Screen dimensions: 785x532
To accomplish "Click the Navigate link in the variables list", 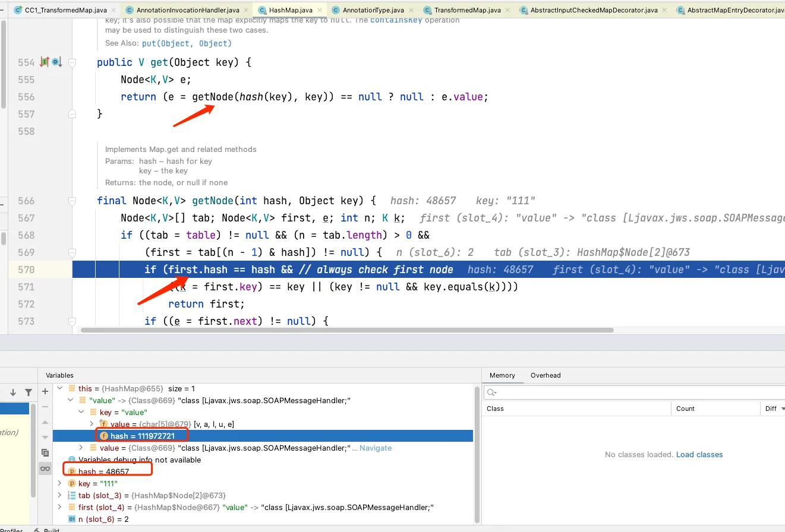I will [x=375, y=448].
